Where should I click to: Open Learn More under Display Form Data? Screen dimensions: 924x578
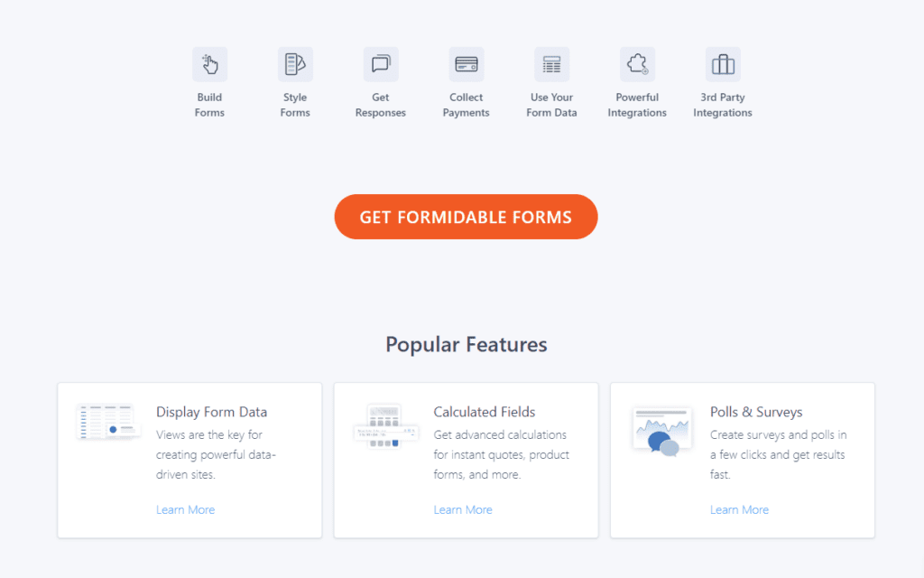(x=185, y=509)
